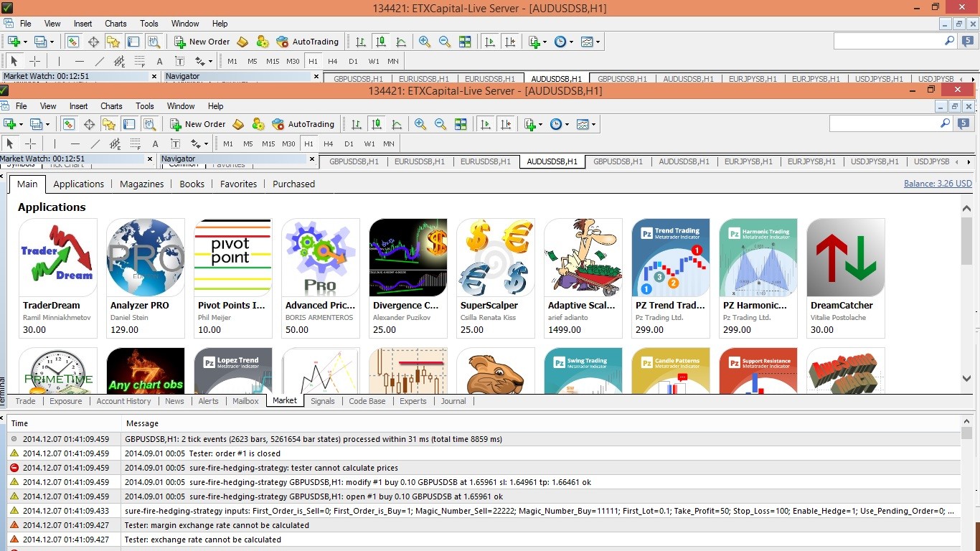Click the search magnifier in front window

pos(945,123)
